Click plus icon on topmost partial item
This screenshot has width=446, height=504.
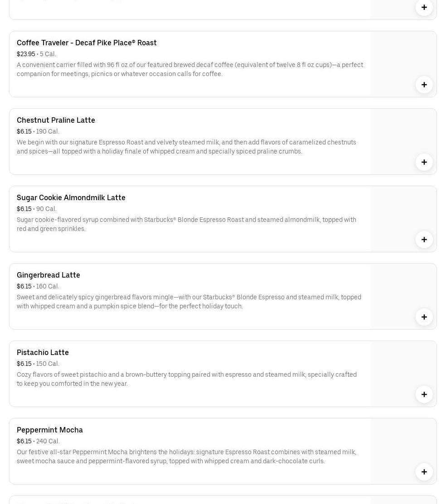click(x=424, y=7)
